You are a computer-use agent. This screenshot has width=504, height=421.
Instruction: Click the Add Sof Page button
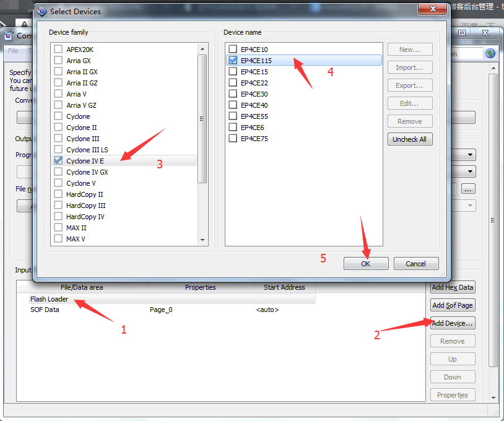[x=453, y=305]
